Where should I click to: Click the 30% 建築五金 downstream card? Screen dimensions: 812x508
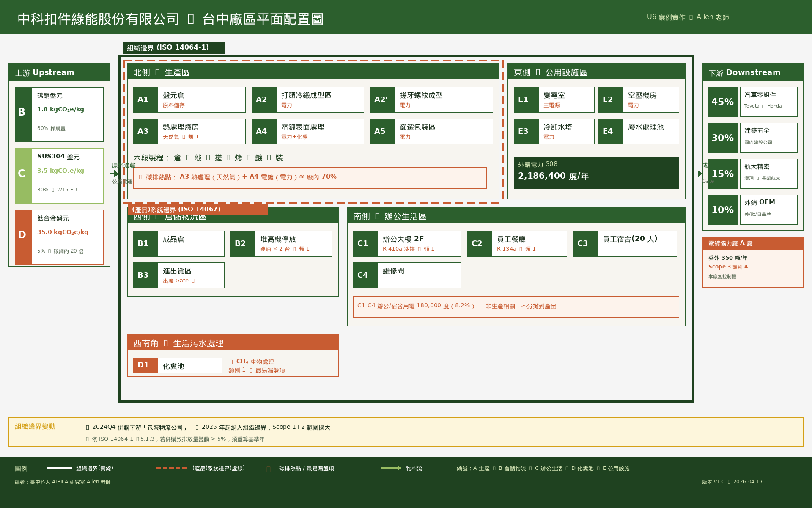click(x=753, y=138)
